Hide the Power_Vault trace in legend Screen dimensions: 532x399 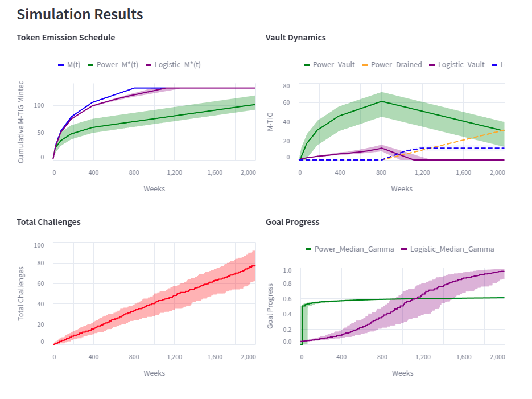334,65
